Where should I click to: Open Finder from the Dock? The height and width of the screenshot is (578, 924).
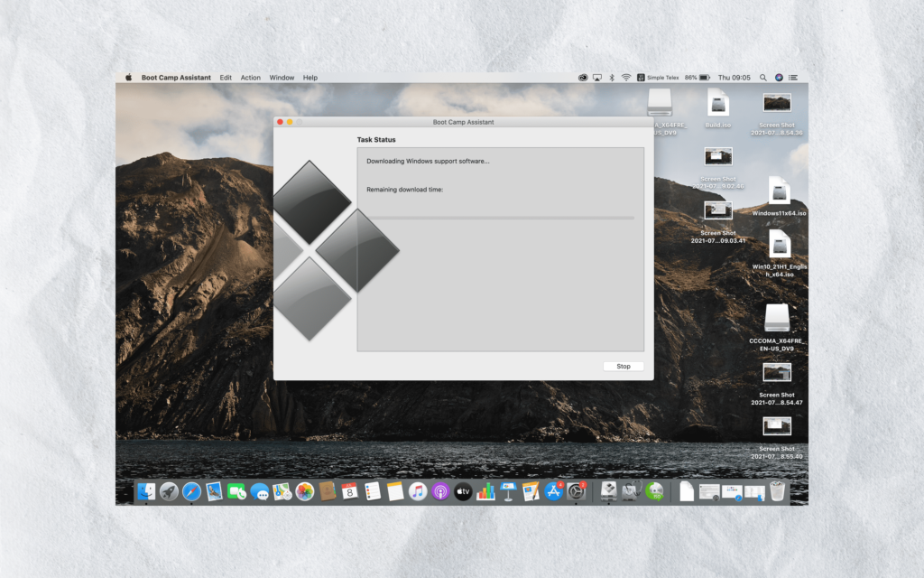146,491
